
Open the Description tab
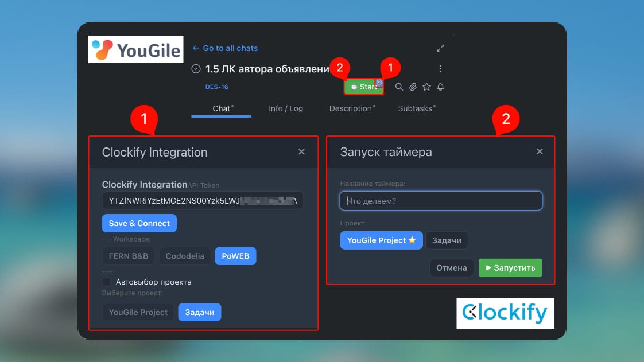coord(352,108)
